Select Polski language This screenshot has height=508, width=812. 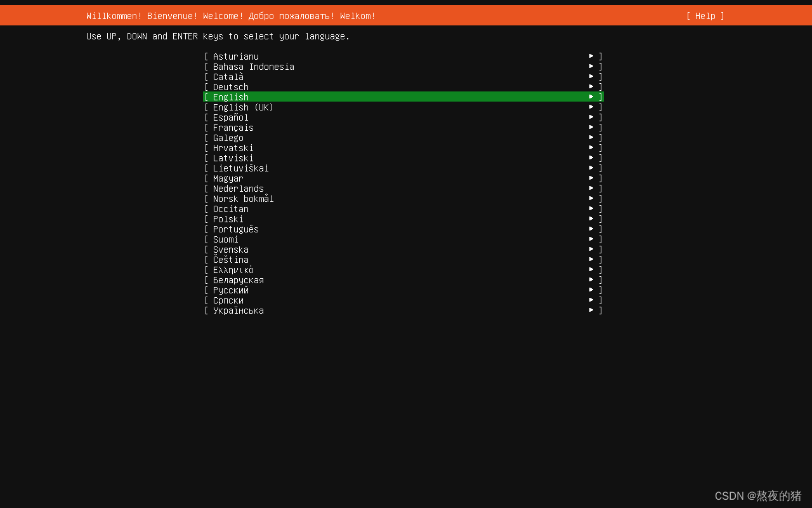pos(403,218)
